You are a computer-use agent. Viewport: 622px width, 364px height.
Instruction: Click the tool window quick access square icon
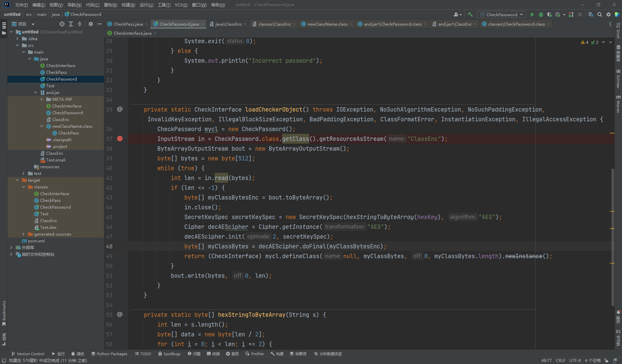click(x=4, y=361)
